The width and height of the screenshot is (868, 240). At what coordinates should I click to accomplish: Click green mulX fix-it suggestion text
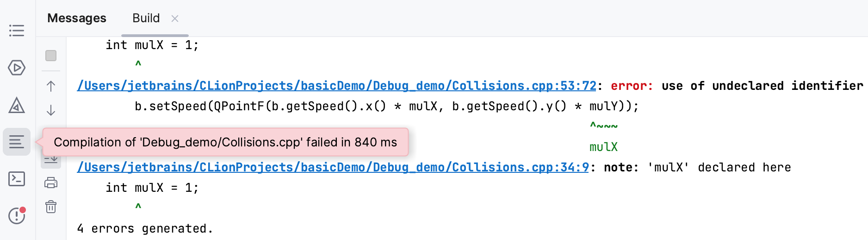(603, 147)
